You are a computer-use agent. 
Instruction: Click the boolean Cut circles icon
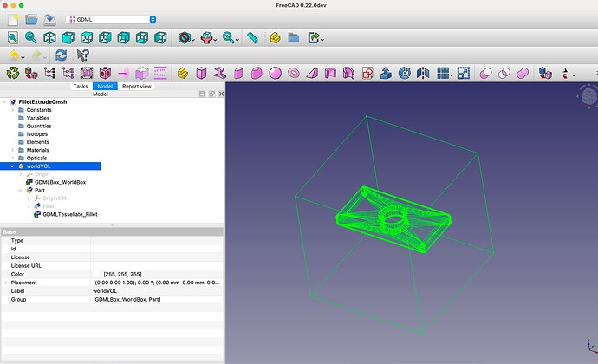pos(485,73)
